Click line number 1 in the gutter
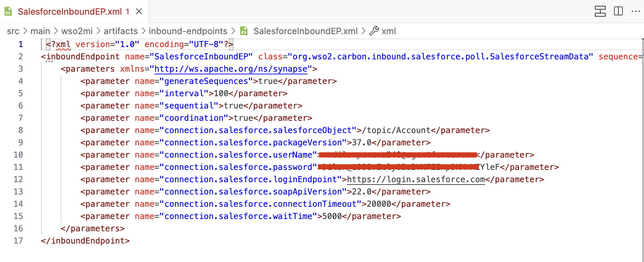Image resolution: width=644 pixels, height=262 pixels. tap(20, 44)
